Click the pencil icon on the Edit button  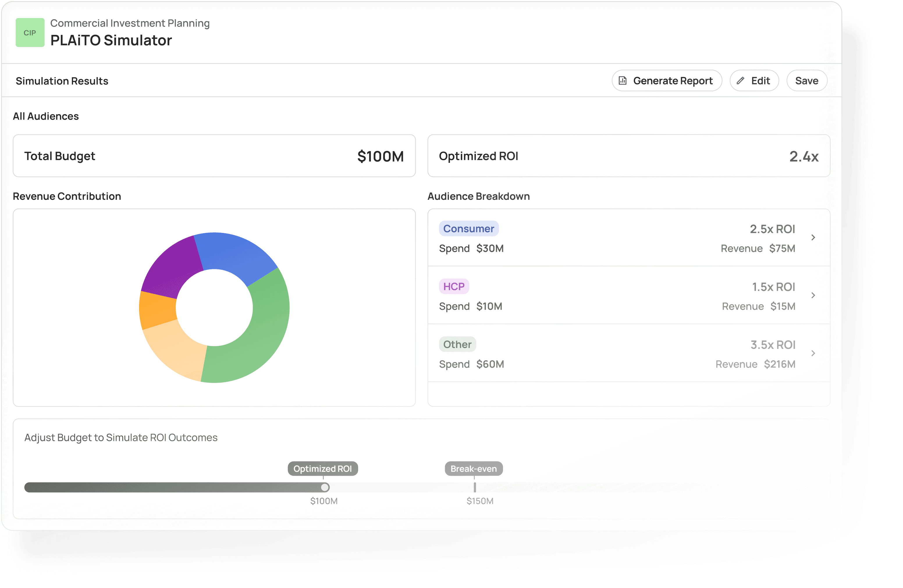point(741,81)
